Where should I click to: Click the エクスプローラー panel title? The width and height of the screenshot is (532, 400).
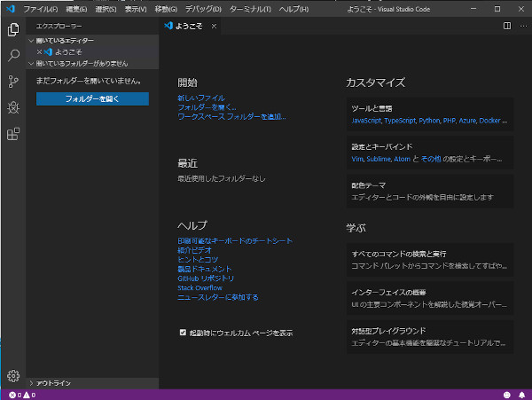(x=59, y=26)
